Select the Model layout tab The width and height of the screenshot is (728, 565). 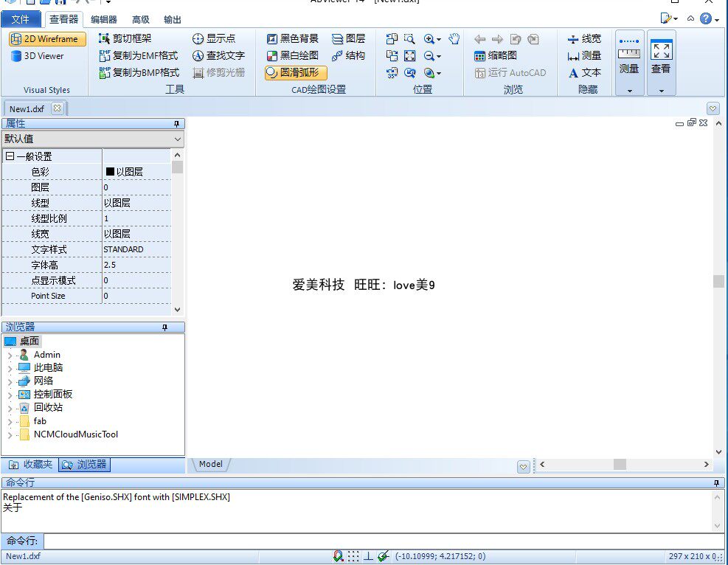211,464
